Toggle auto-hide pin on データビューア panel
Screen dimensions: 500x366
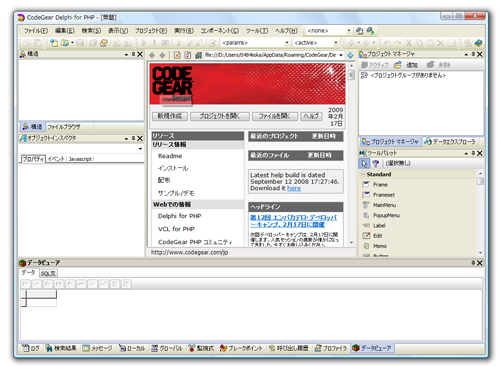pos(473,263)
